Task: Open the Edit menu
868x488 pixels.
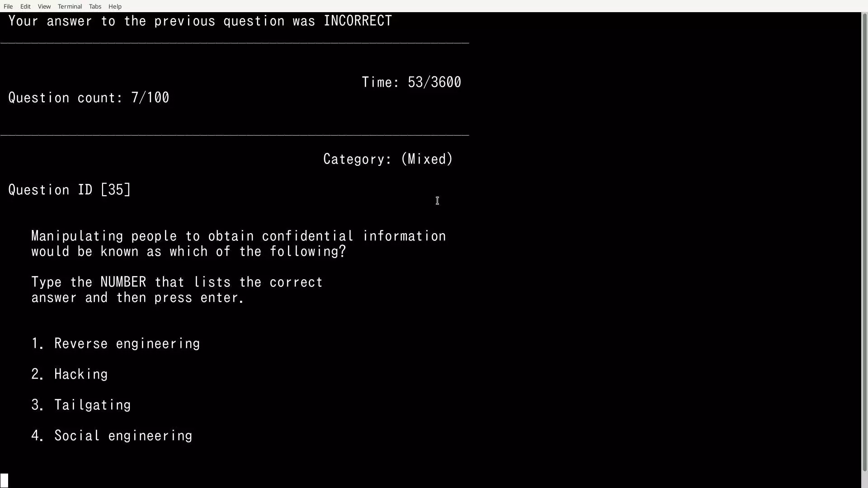Action: 25,6
